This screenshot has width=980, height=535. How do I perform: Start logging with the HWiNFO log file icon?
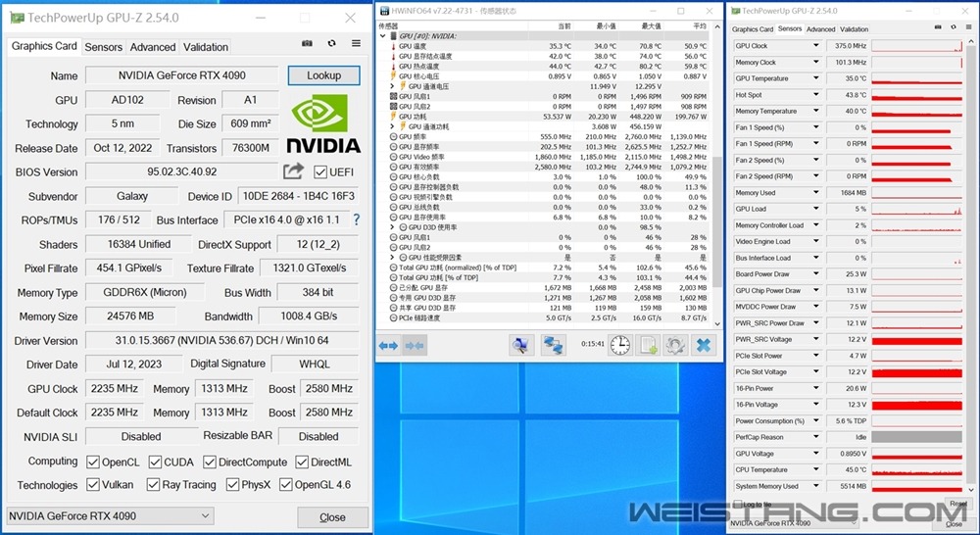[648, 344]
